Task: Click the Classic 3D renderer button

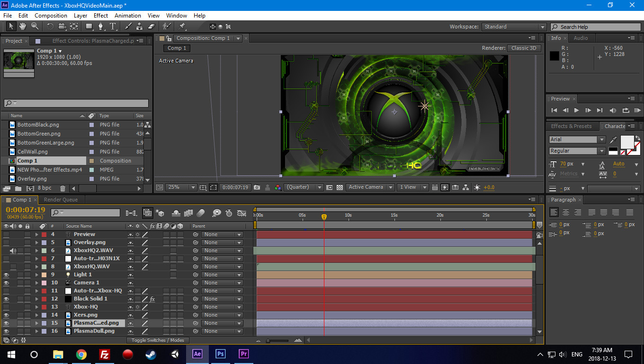Action: point(524,48)
